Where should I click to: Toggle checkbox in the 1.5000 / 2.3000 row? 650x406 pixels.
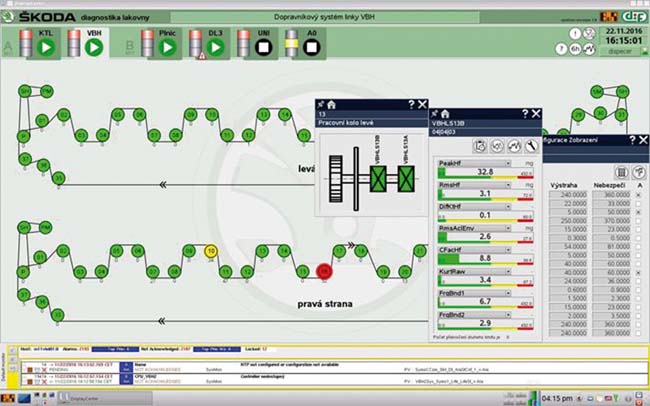click(x=639, y=299)
